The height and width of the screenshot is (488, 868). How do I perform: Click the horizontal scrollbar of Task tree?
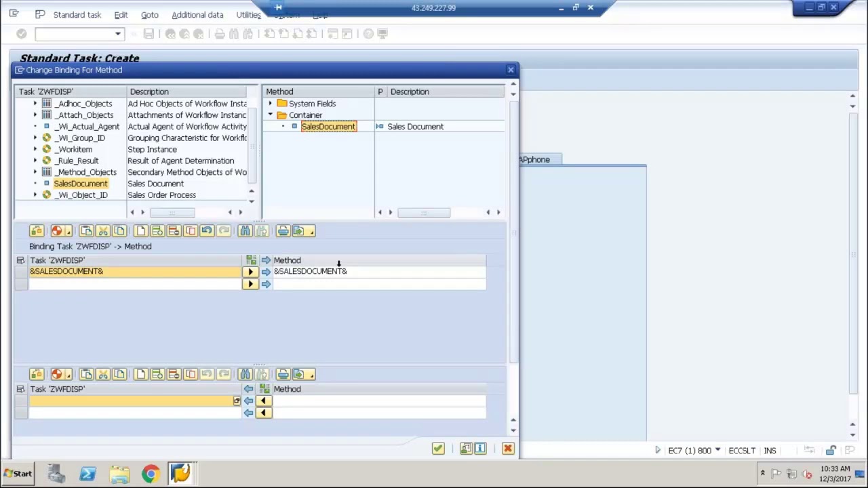(172, 213)
